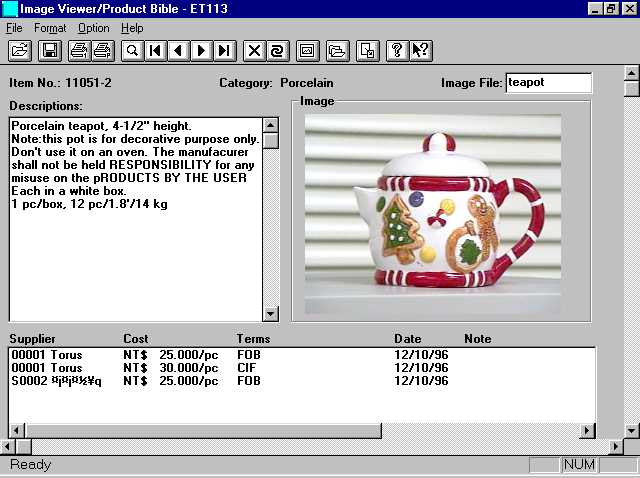Click the NUM status bar indicator
Image resolution: width=640 pixels, height=478 pixels.
point(579,465)
